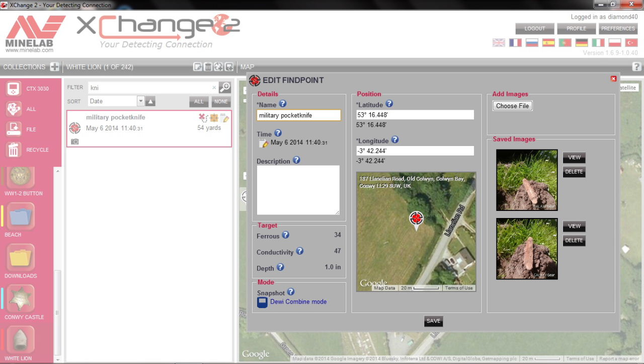Viewport: 644px width, 364px height.
Task: Add a new collection with the plus icon
Action: (x=55, y=66)
